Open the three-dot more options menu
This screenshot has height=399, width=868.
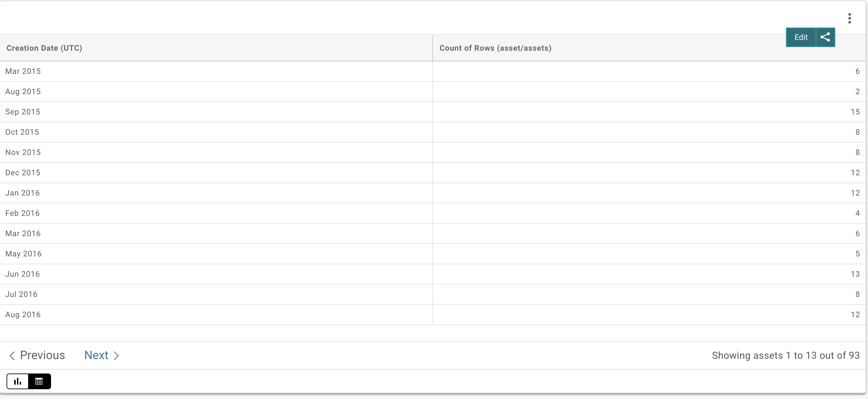click(x=849, y=18)
